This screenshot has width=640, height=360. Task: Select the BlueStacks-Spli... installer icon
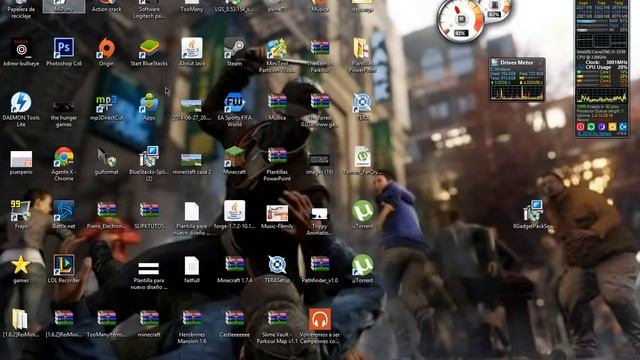[x=149, y=157]
